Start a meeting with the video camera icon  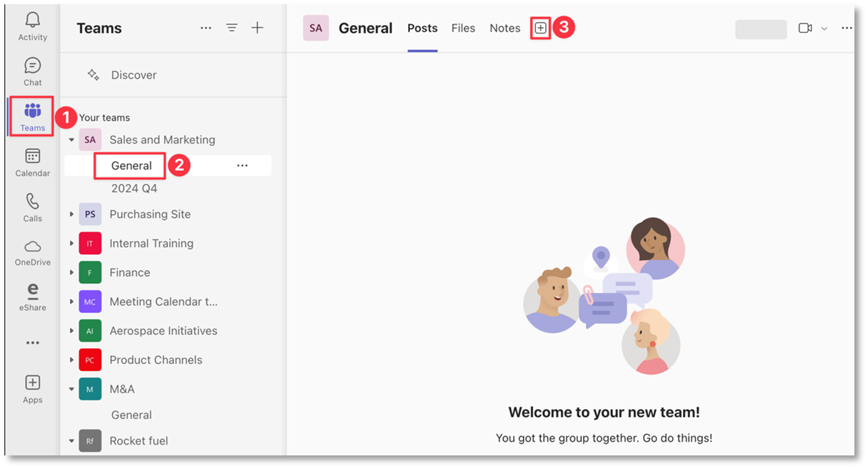[x=805, y=28]
